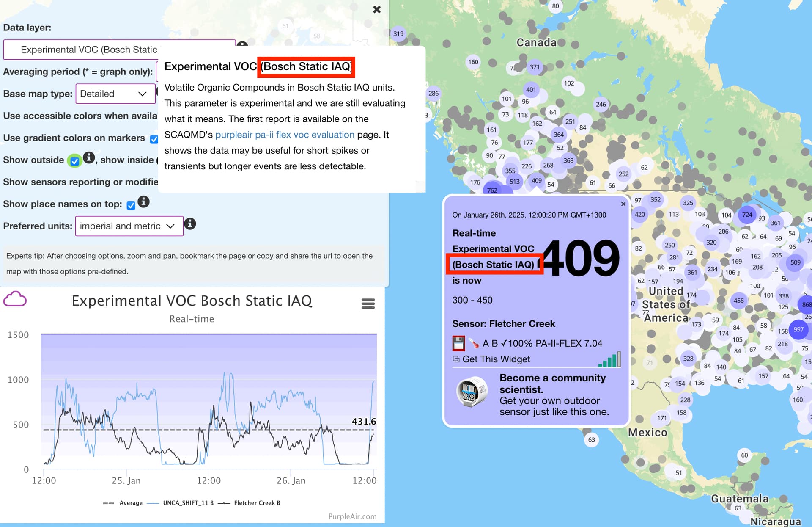Close the Fletcher Creek sensor popup
The width and height of the screenshot is (812, 527).
623,204
